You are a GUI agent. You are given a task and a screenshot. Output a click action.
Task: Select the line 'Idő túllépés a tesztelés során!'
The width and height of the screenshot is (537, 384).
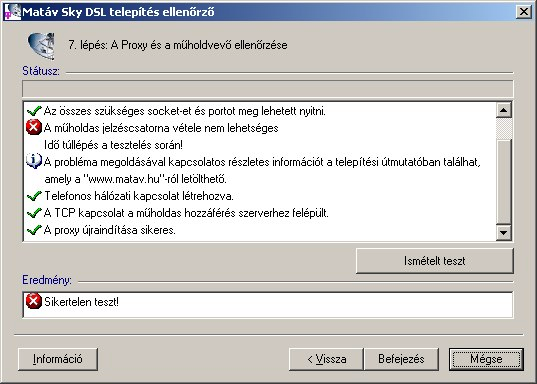[113, 145]
